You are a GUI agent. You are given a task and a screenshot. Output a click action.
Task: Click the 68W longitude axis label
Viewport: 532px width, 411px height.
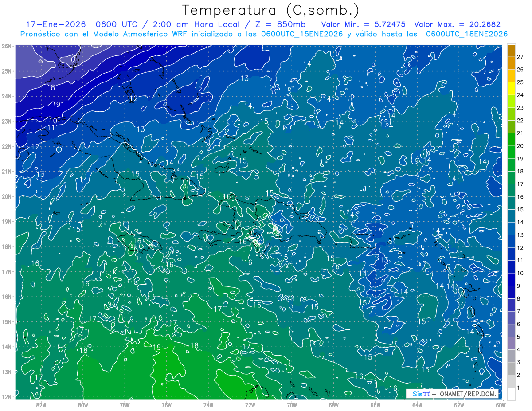(x=333, y=405)
